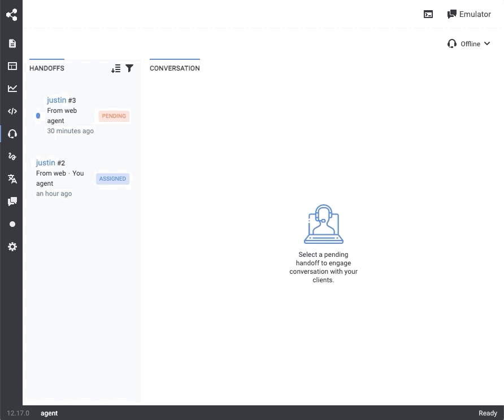Open the Code Editor icon in sidebar
Viewport: 504px width, 420px height.
click(12, 111)
